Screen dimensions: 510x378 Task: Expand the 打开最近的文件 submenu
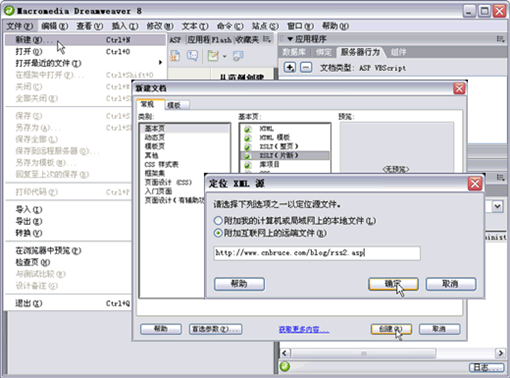160,63
